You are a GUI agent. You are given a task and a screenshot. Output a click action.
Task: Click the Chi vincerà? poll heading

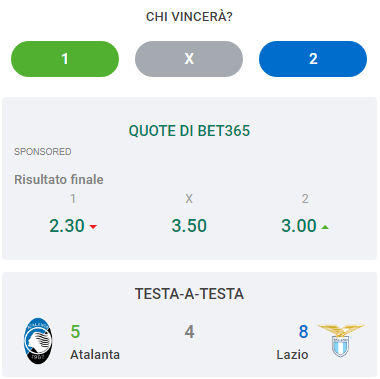189,17
